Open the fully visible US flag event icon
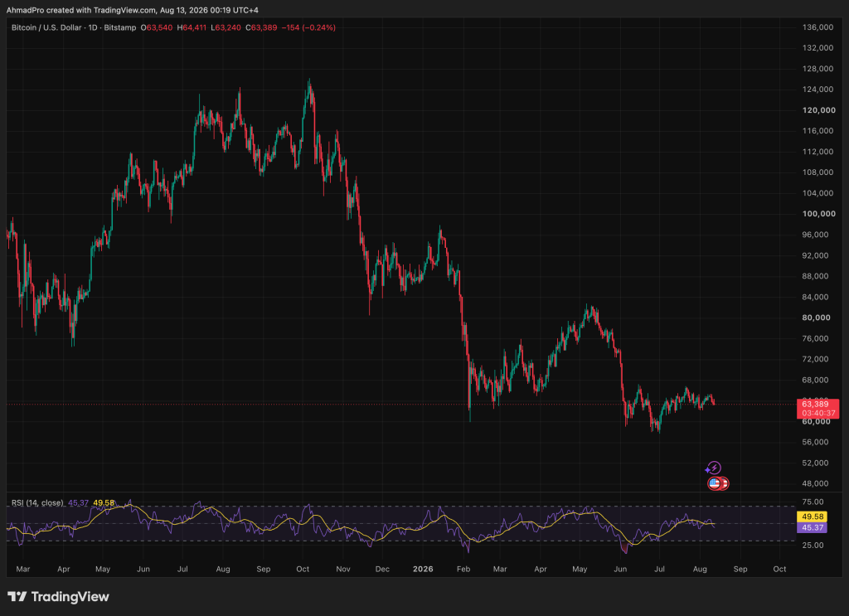 tap(714, 483)
